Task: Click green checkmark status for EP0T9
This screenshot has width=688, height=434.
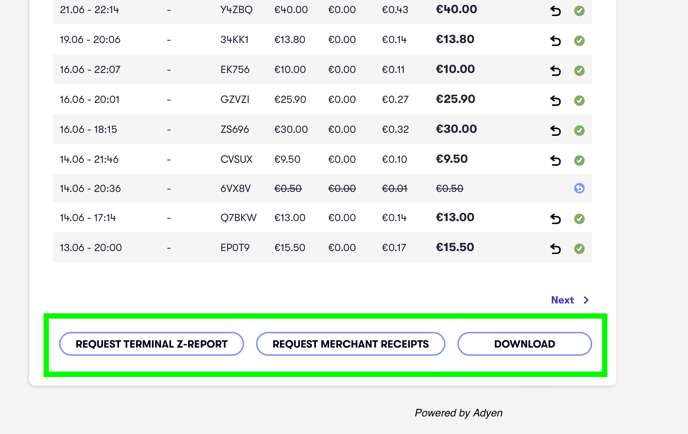Action: click(579, 249)
